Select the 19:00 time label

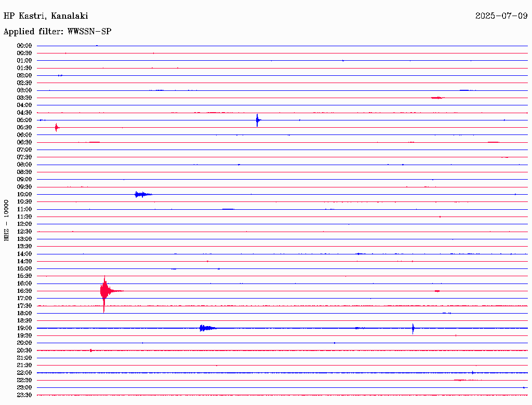pos(24,328)
